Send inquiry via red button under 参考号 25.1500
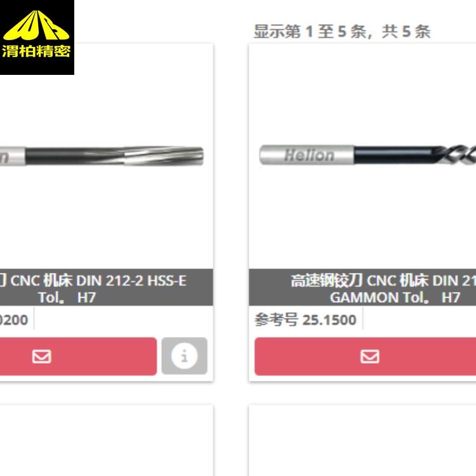The height and width of the screenshot is (476, 476). 365,357
